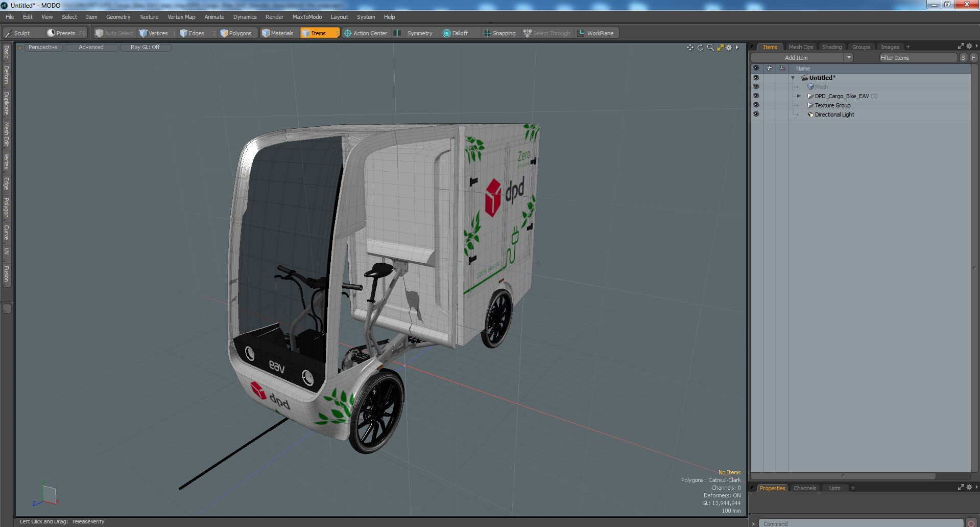The image size is (980, 527).
Task: Open the Vertex Map menu
Action: click(x=181, y=17)
